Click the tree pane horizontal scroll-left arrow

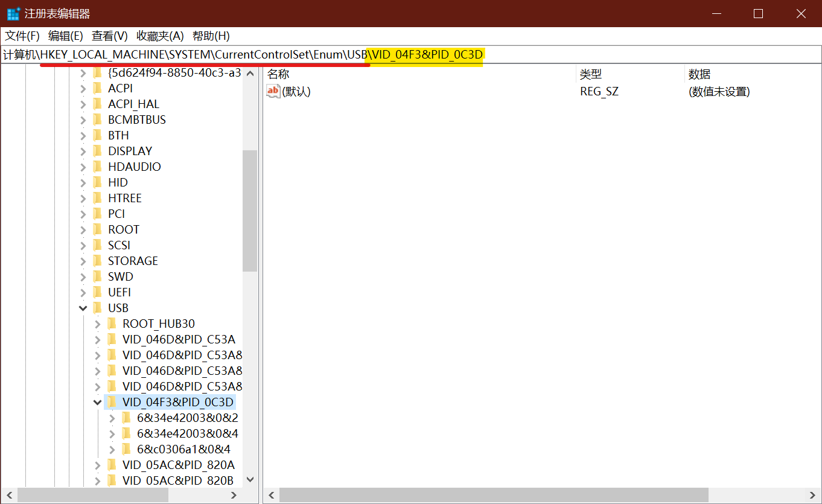coord(10,495)
